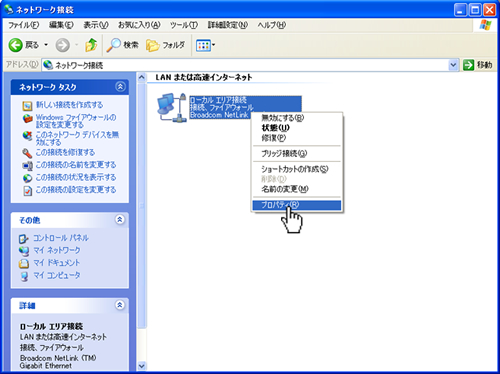Click the My Computer icon
The height and width of the screenshot is (374, 500).
pyautogui.click(x=24, y=276)
